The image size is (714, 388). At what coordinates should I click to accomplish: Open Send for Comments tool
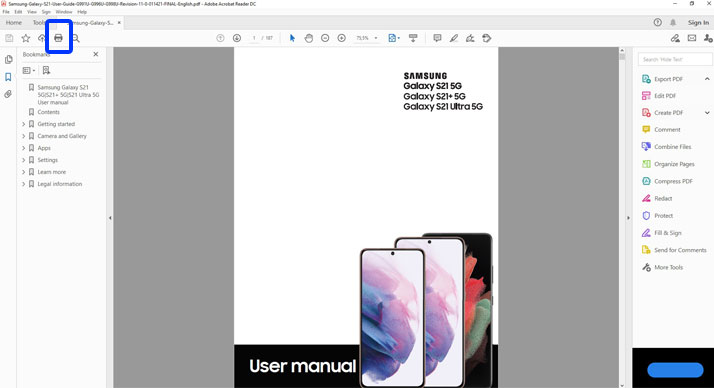pos(680,250)
